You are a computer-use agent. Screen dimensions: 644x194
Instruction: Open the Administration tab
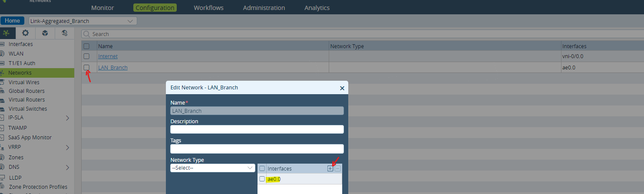click(264, 8)
